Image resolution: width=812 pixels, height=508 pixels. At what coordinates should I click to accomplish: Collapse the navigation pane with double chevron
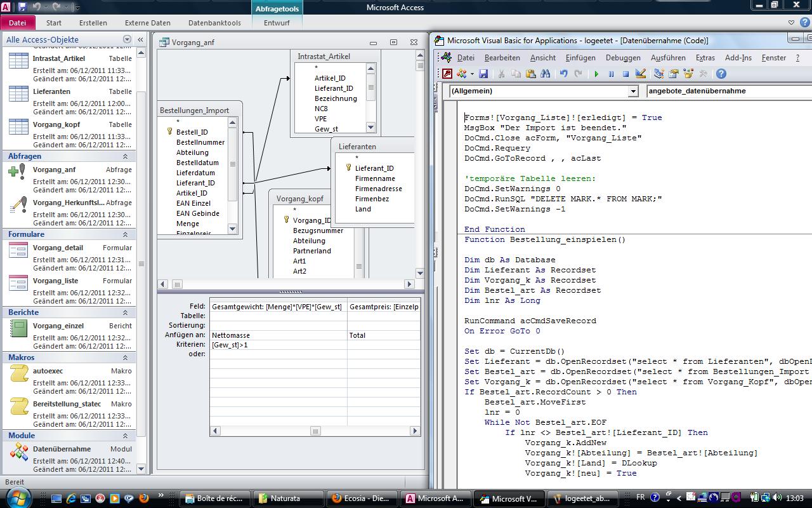(x=140, y=39)
